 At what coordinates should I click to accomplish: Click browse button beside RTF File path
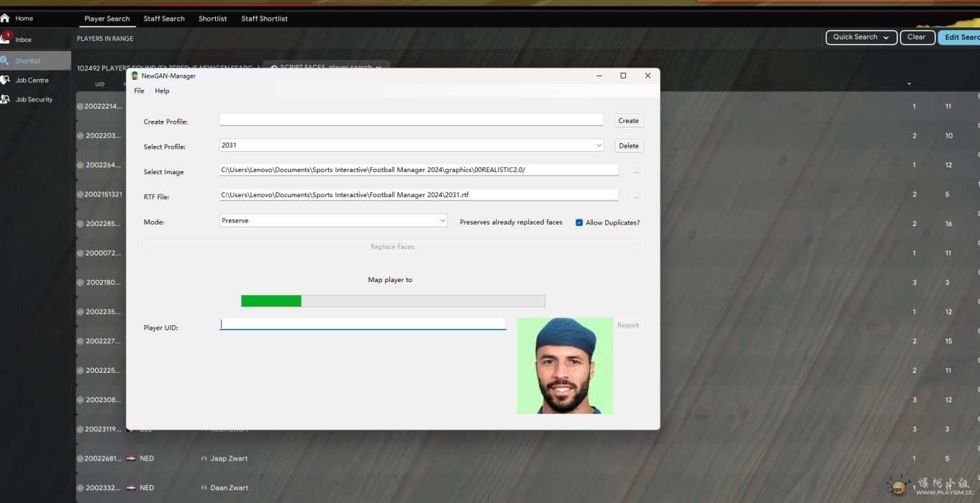636,196
